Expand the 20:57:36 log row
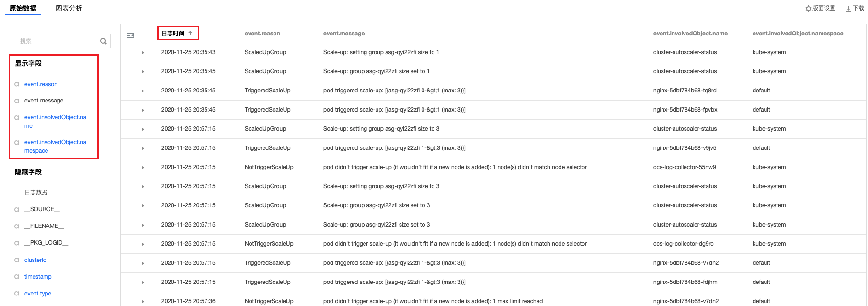Image resolution: width=868 pixels, height=306 pixels. (x=143, y=302)
